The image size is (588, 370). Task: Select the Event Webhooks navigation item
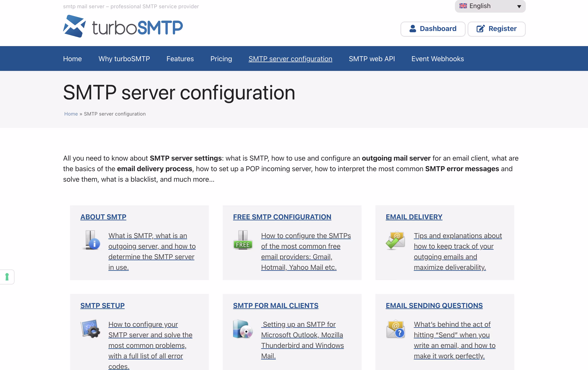[437, 59]
